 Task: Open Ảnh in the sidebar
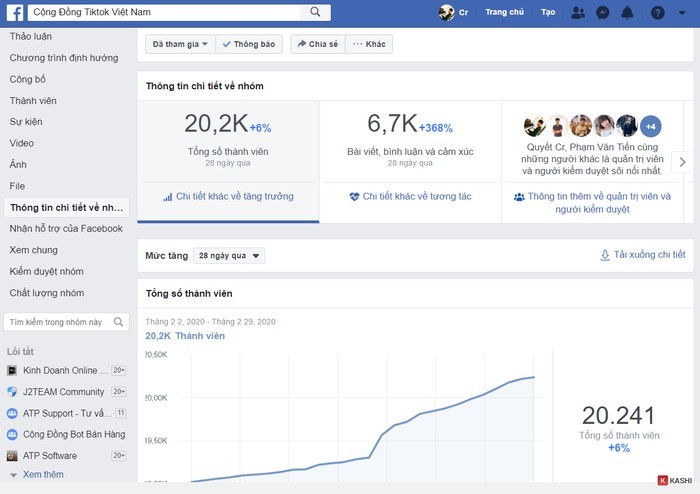[18, 165]
